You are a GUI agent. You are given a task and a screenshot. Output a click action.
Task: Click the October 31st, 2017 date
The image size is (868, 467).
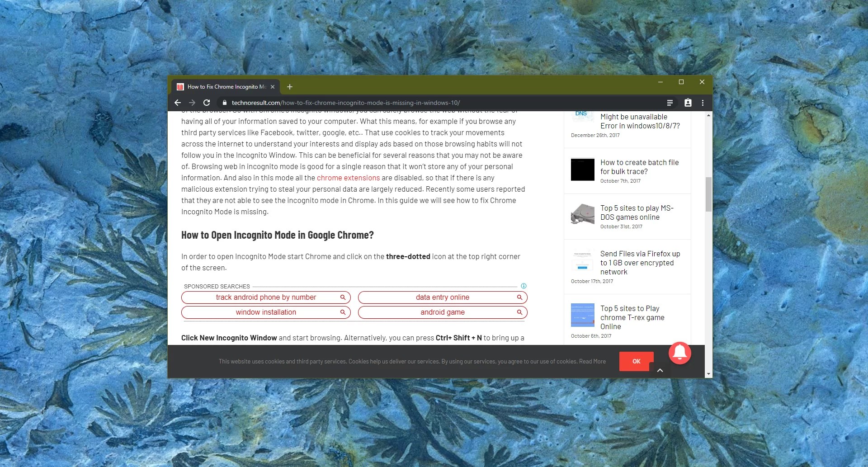click(621, 226)
